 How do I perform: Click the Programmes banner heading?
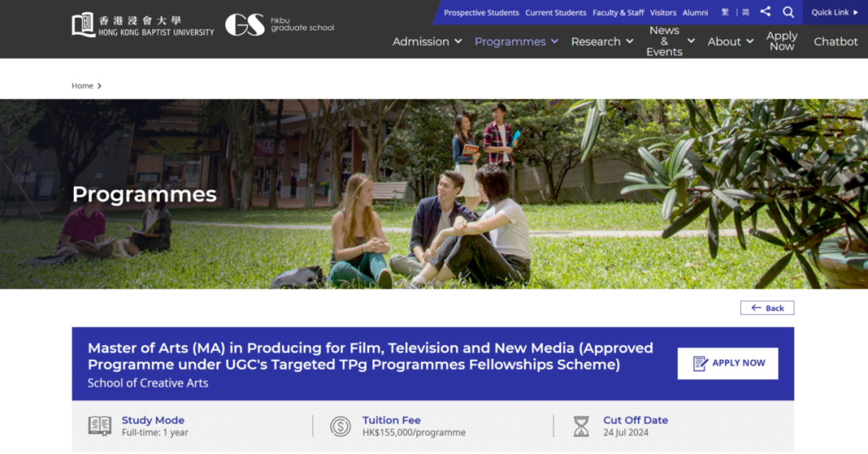(144, 194)
